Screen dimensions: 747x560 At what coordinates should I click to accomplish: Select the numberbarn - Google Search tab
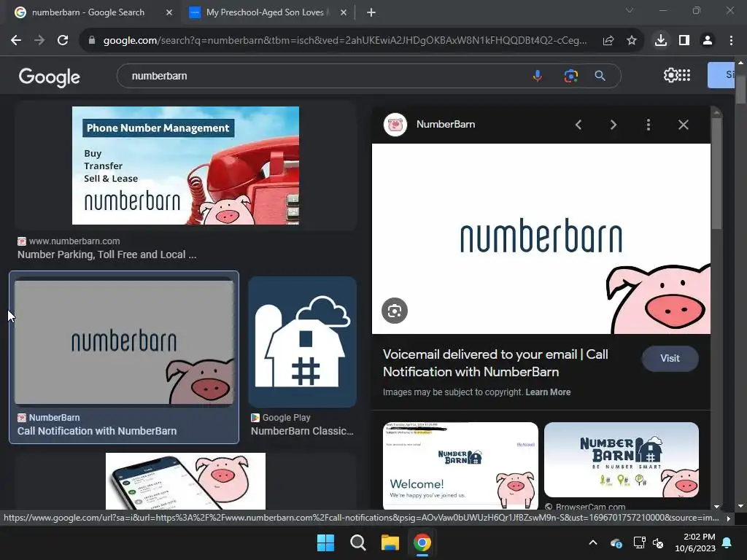88,12
